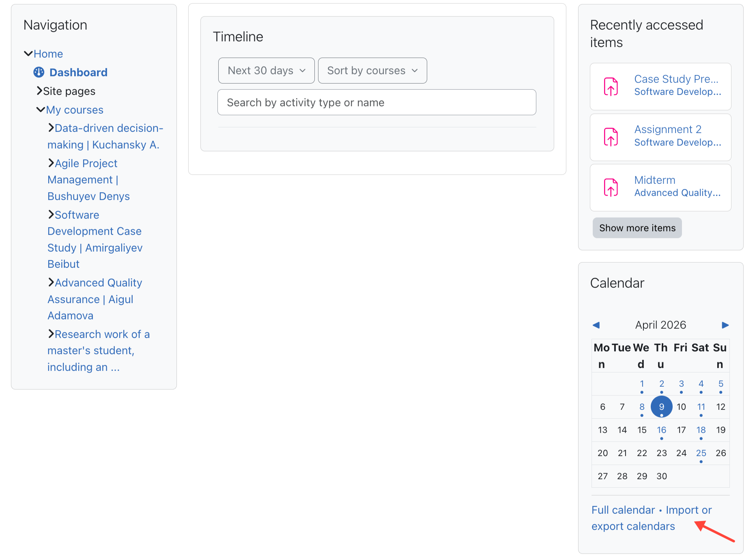Collapse the Home navigation tree

coord(28,53)
